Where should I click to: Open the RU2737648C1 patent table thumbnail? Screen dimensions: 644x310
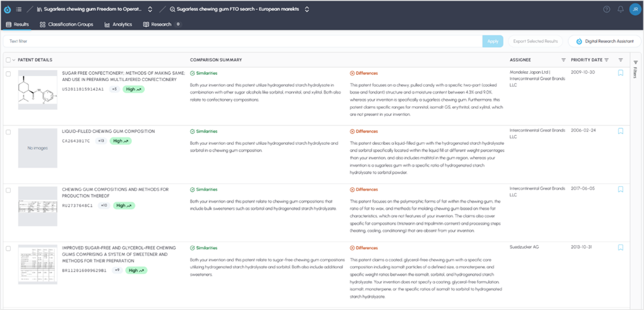(x=38, y=206)
